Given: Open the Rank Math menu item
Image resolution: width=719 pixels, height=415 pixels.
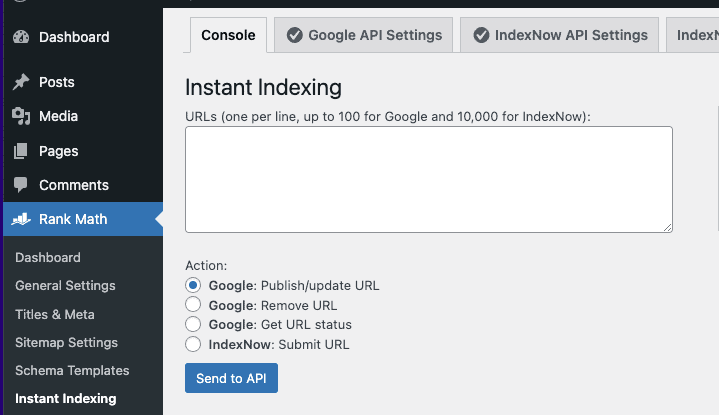Looking at the screenshot, I should click(x=83, y=219).
